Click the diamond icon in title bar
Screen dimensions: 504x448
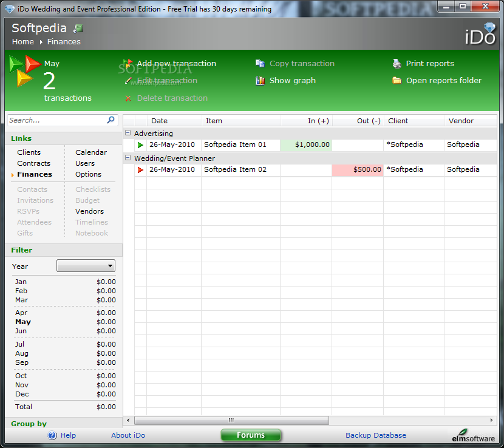[10, 8]
